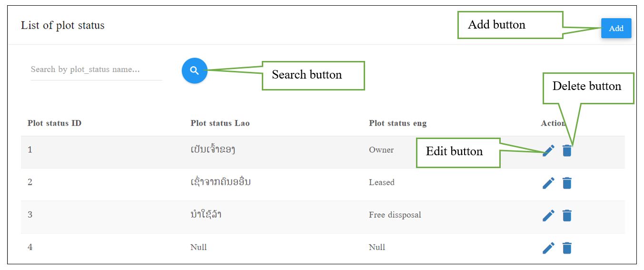
Task: Click the List of plot status heading
Action: tap(63, 25)
